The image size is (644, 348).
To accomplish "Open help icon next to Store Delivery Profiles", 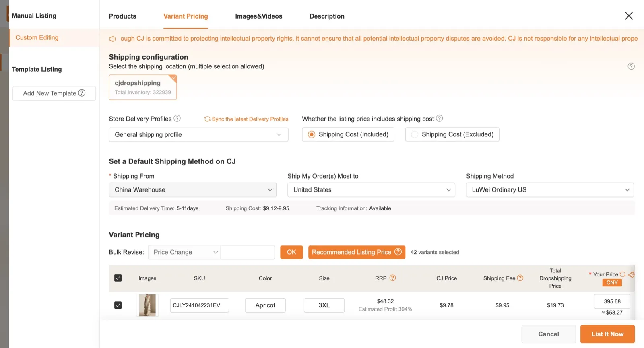I will pyautogui.click(x=177, y=118).
